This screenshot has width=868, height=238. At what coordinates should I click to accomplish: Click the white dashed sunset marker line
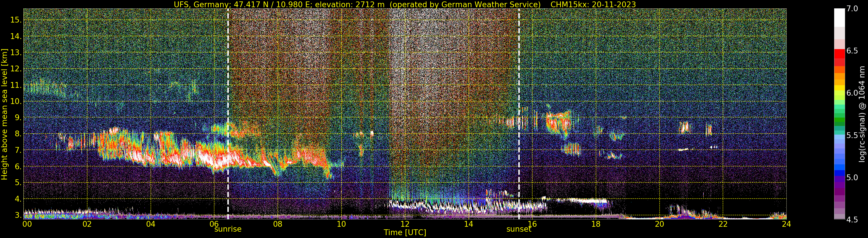(519, 114)
